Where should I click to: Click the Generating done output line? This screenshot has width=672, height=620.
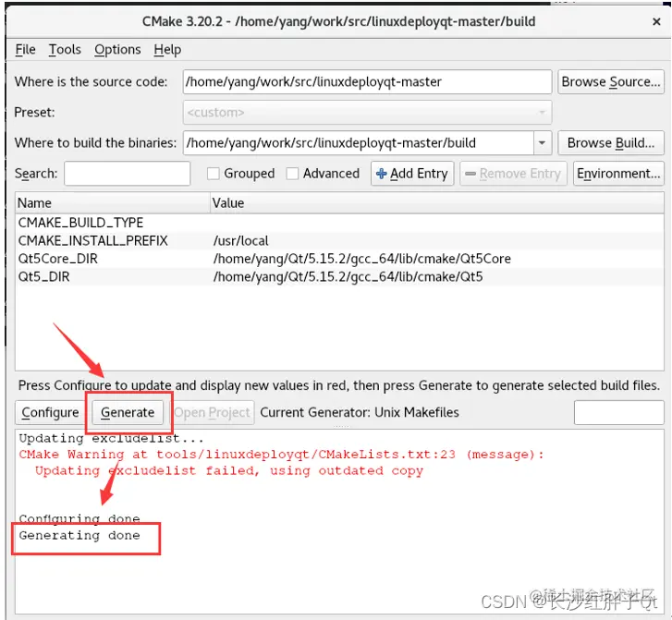[x=79, y=536]
